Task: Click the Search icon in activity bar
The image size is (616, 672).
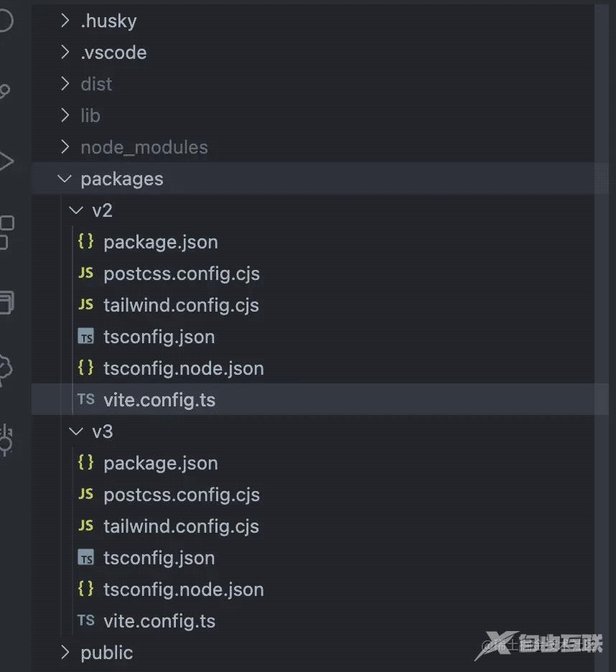Action: coord(4,22)
